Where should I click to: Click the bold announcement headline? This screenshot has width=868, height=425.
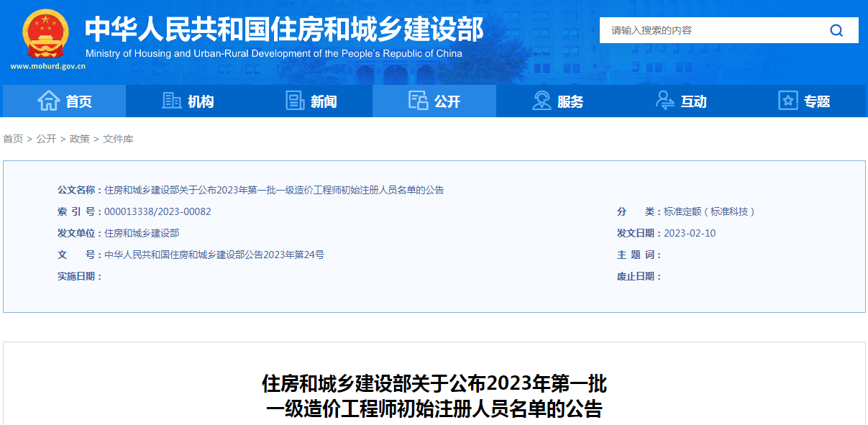pyautogui.click(x=434, y=396)
